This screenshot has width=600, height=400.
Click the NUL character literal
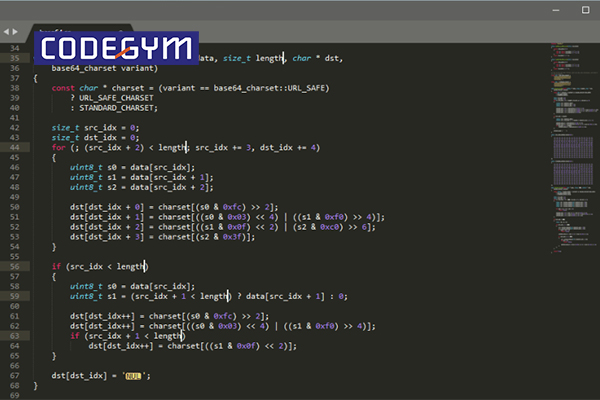point(135,375)
